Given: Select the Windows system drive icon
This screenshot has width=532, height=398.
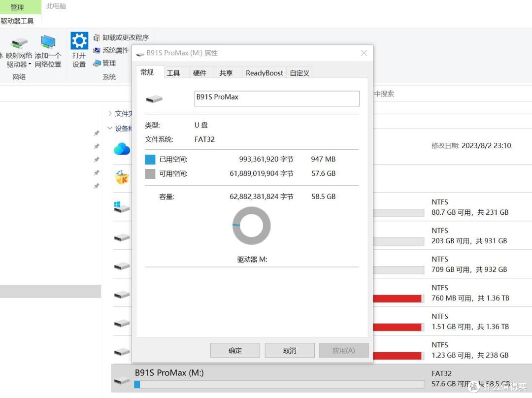Looking at the screenshot, I should (x=122, y=206).
